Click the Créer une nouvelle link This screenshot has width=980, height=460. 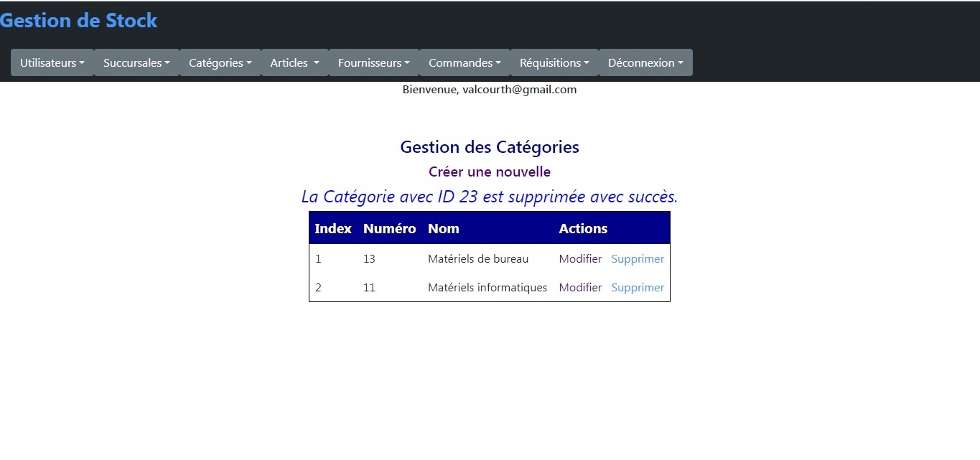(490, 172)
